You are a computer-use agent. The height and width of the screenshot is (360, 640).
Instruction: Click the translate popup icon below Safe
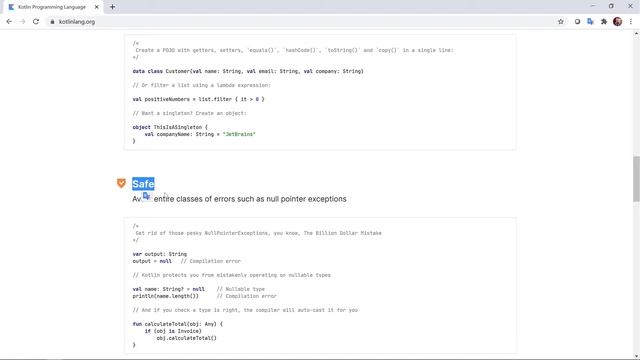point(147,196)
